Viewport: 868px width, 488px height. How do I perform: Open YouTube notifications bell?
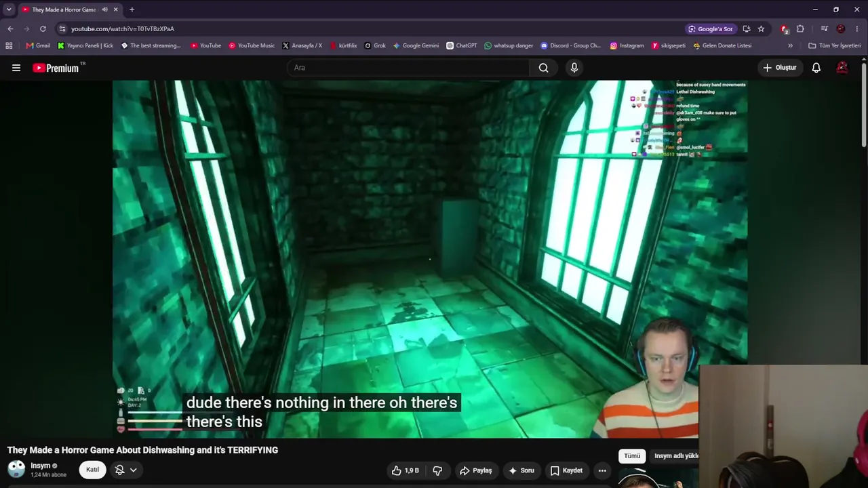pos(816,68)
